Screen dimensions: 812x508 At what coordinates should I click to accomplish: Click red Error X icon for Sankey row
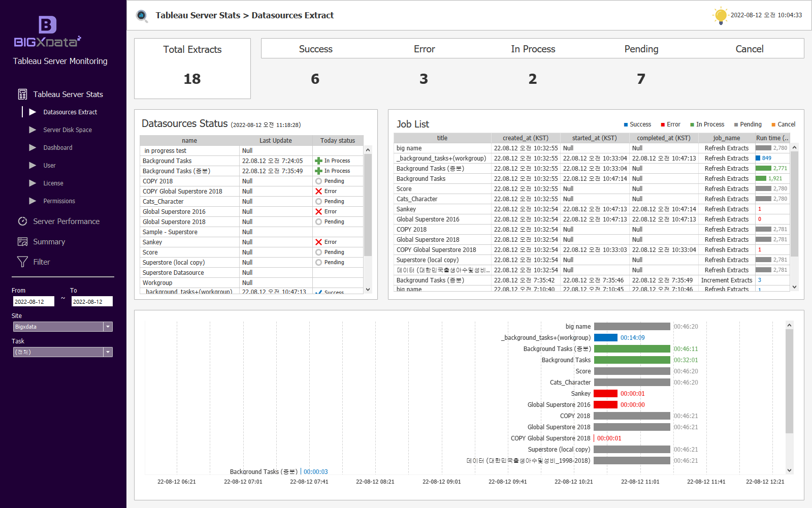(318, 242)
